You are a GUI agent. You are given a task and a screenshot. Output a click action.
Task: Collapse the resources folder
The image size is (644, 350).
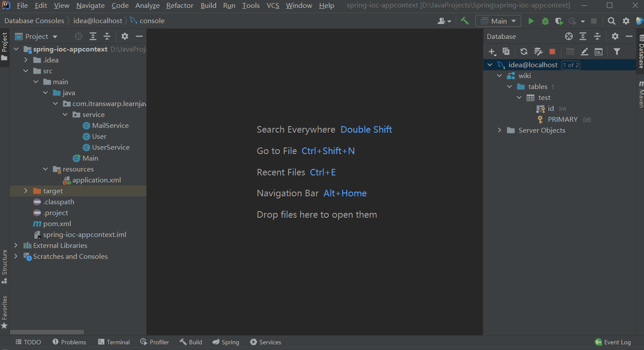pos(45,169)
